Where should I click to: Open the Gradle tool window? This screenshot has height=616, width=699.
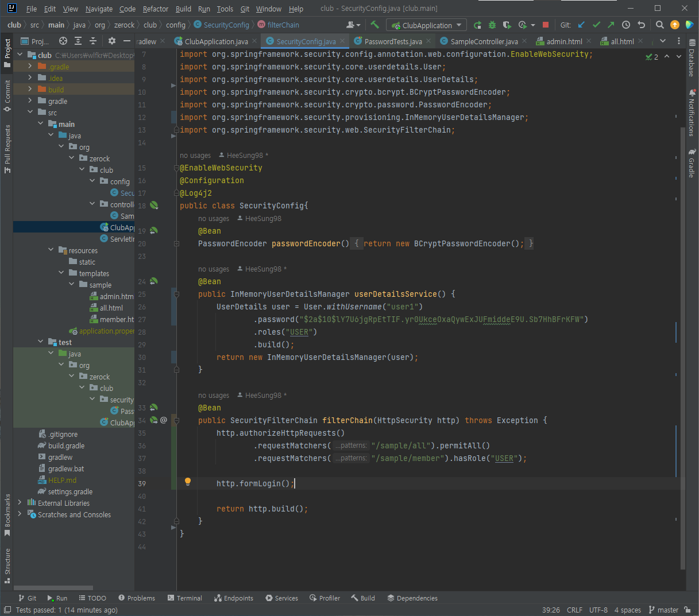pyautogui.click(x=692, y=164)
